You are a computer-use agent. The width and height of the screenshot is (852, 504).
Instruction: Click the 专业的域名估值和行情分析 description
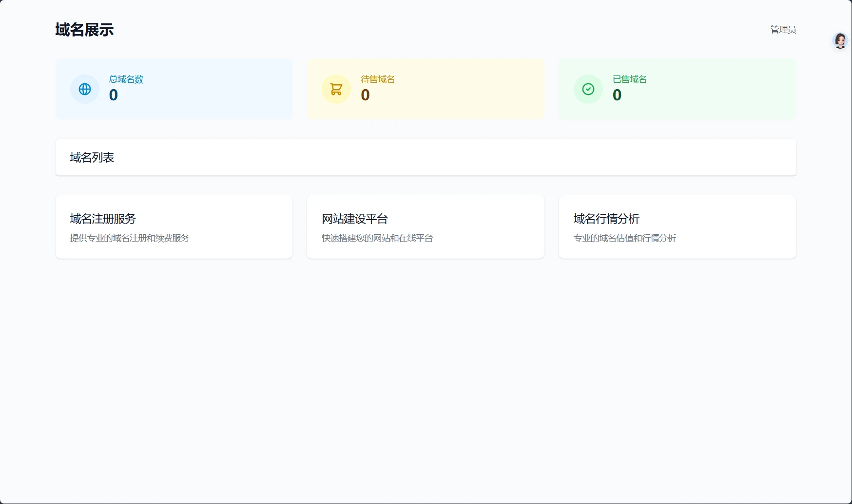coord(625,238)
